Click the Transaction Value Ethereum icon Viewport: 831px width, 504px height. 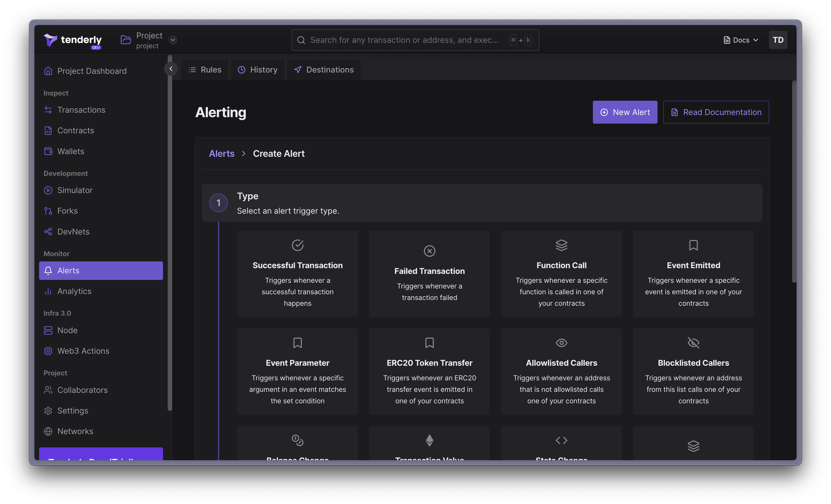(429, 440)
